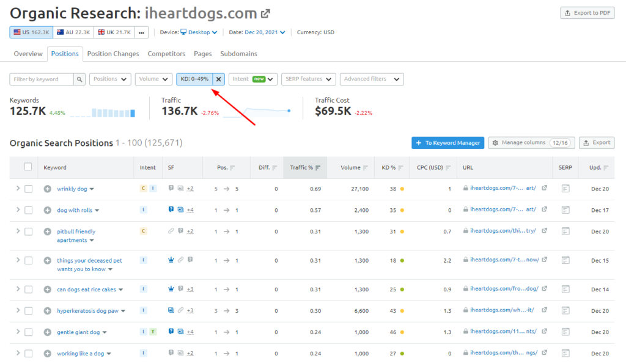This screenshot has height=364, width=626.
Task: Focus the Filter by keyword input
Action: point(42,79)
